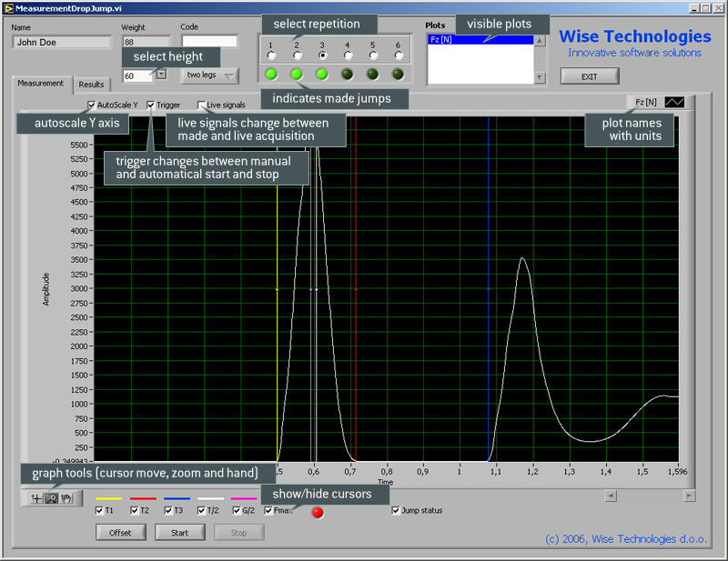728x561 pixels.
Task: Toggle the Jump status checkbox
Action: pyautogui.click(x=396, y=510)
